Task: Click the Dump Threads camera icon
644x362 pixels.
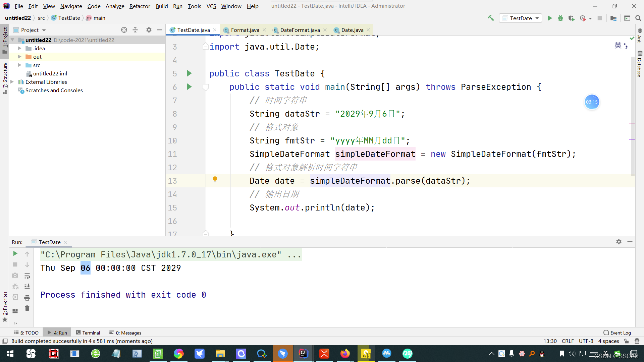Action: click(x=15, y=275)
